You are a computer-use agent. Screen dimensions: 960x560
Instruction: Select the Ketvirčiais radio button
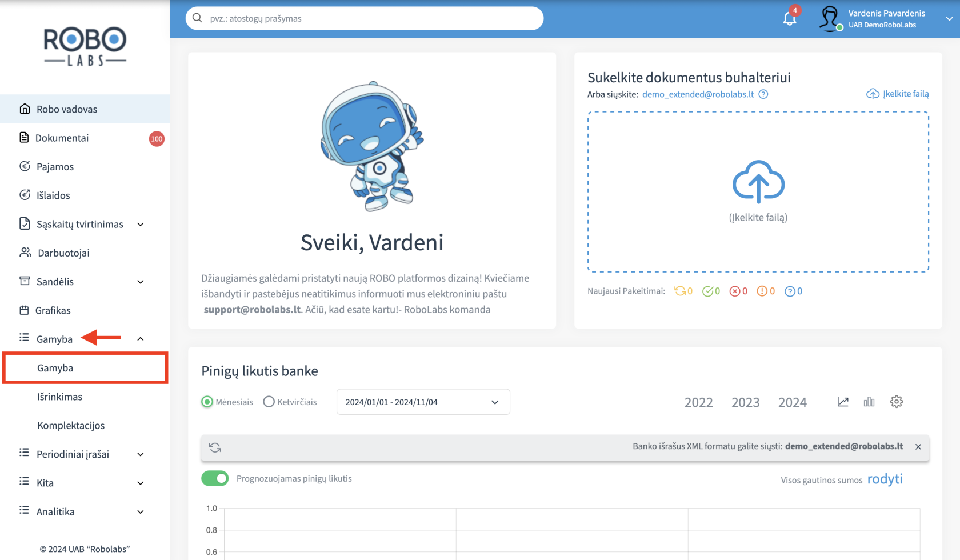[269, 402]
